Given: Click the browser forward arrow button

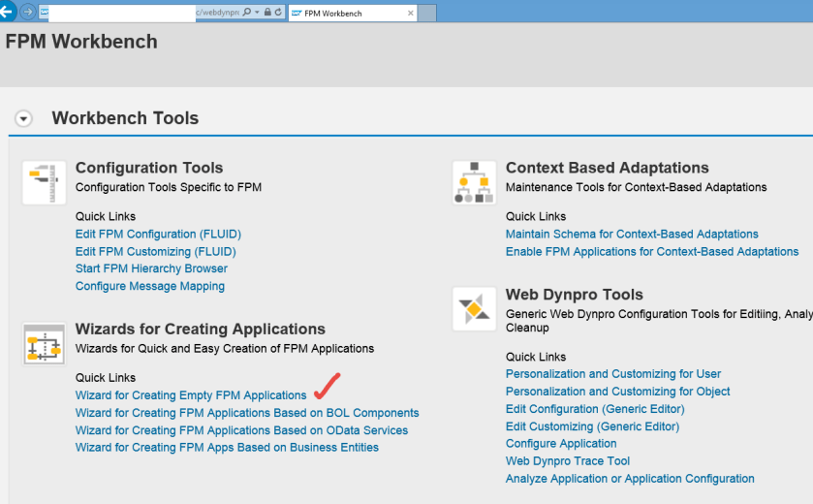Looking at the screenshot, I should [27, 12].
